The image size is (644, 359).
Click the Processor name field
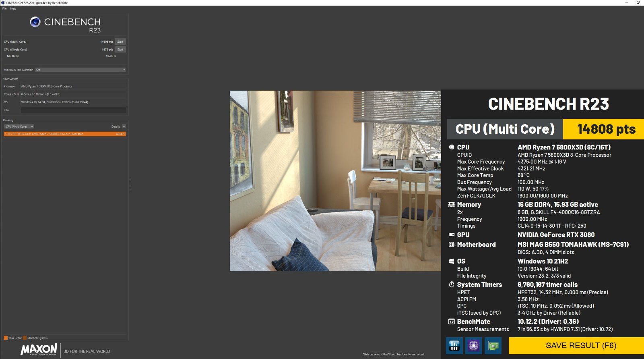pos(73,86)
